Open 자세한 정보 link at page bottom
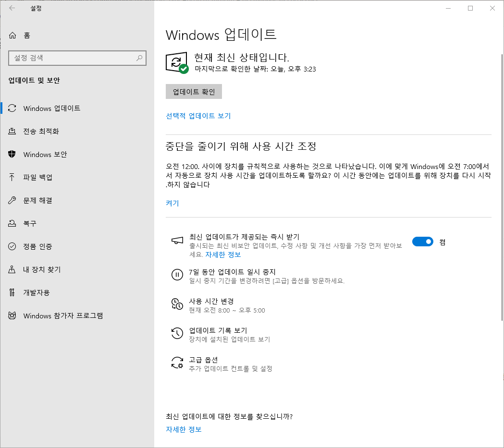 184,429
